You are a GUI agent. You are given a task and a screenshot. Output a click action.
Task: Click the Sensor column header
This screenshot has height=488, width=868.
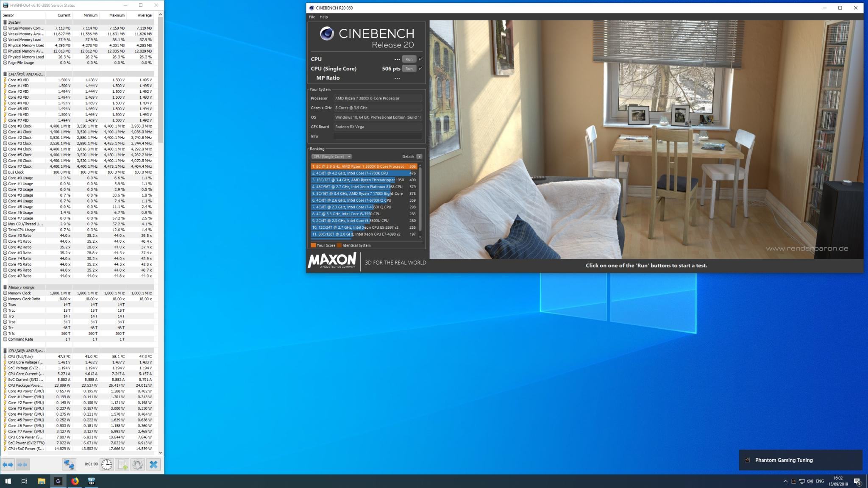click(x=23, y=15)
